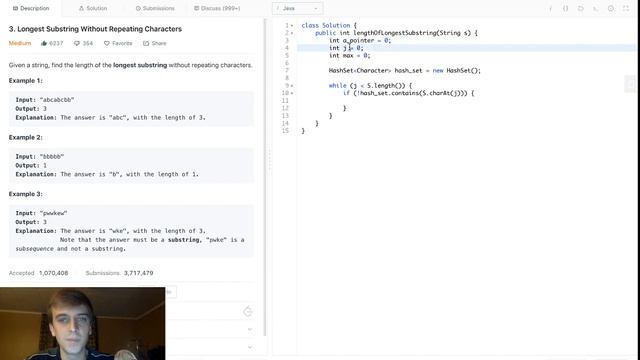640x360 pixels.
Task: Click the heart Favorite icon
Action: tap(107, 43)
